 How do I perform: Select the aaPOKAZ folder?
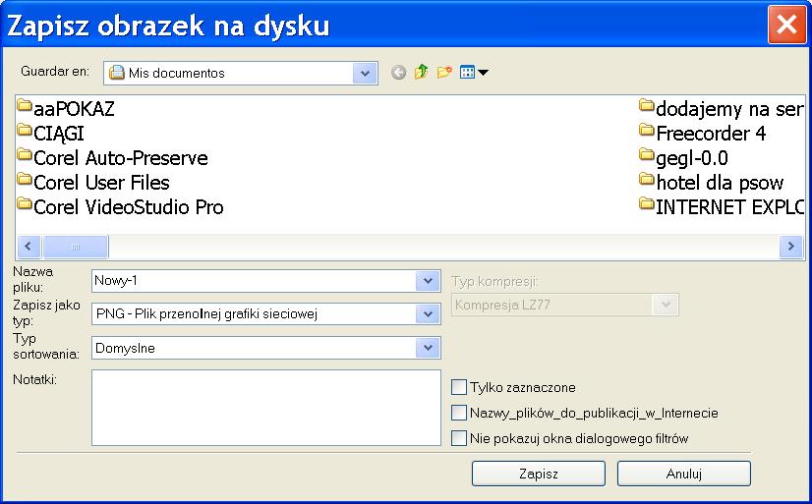click(74, 109)
